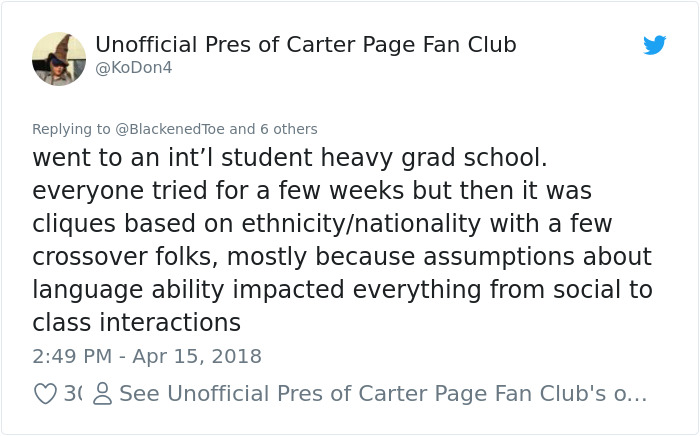Open the author's profile picture
This screenshot has width=700, height=436.
tap(59, 59)
